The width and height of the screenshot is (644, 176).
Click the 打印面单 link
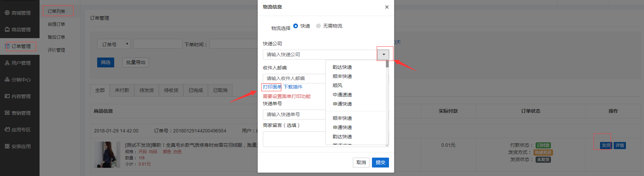click(x=272, y=87)
